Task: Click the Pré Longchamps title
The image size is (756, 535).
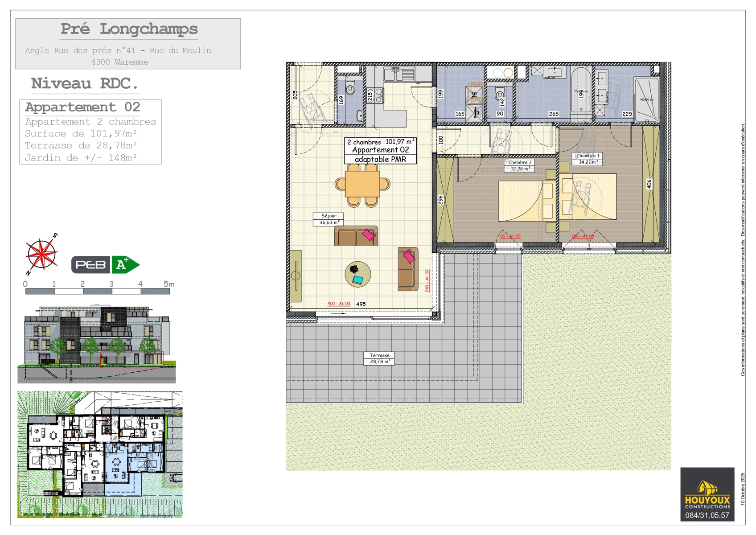Action: coord(129,29)
